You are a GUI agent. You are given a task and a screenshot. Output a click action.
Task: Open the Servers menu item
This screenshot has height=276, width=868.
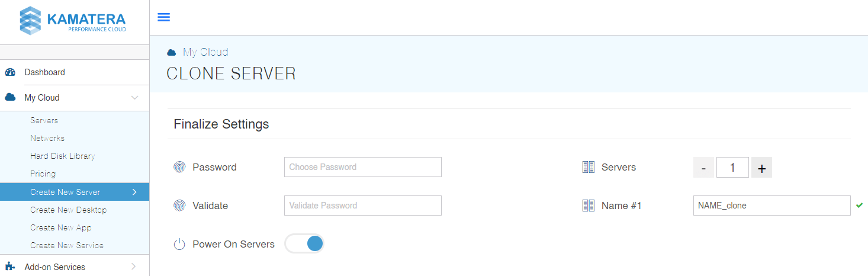coord(44,120)
